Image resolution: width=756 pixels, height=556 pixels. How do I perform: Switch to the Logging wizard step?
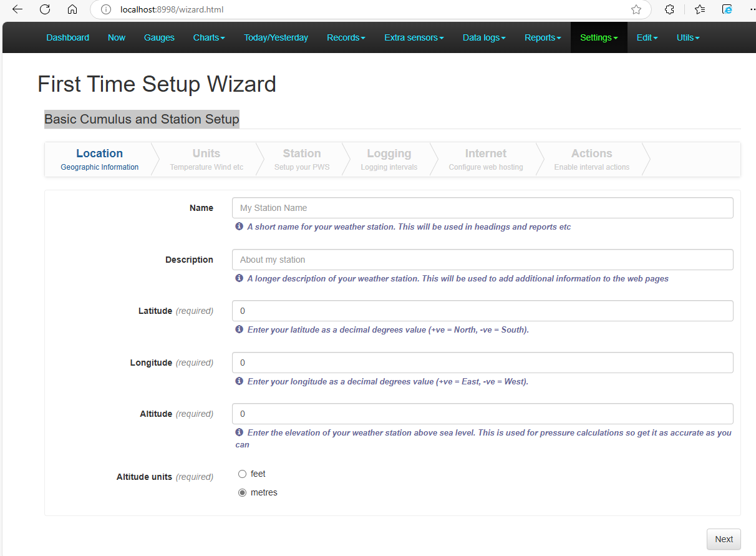[389, 159]
